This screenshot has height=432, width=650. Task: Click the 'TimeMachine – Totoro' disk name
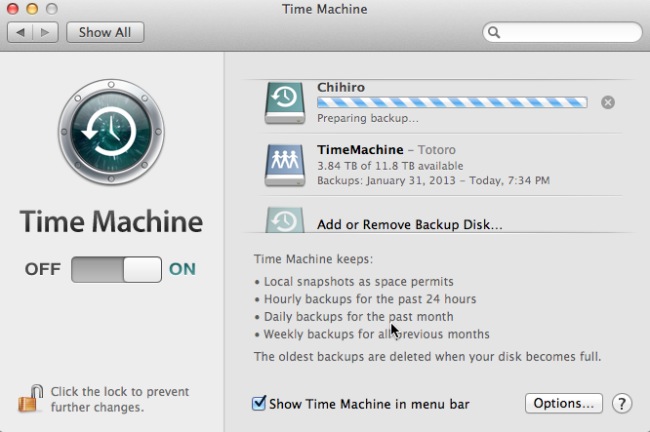386,150
